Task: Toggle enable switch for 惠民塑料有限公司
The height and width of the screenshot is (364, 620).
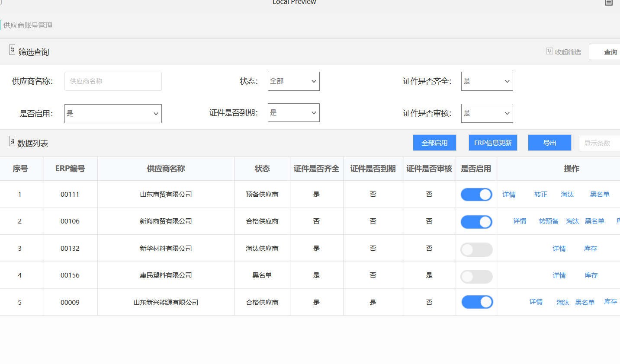Action: point(476,277)
